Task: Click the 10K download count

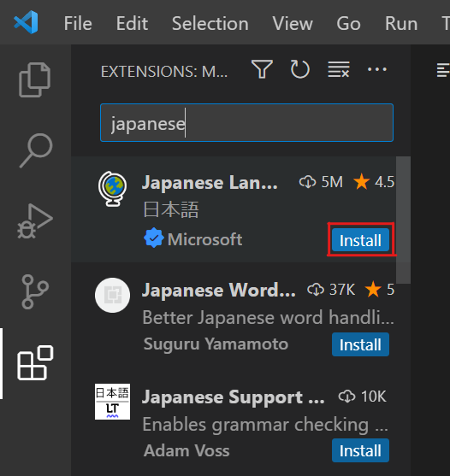Action: point(362,397)
